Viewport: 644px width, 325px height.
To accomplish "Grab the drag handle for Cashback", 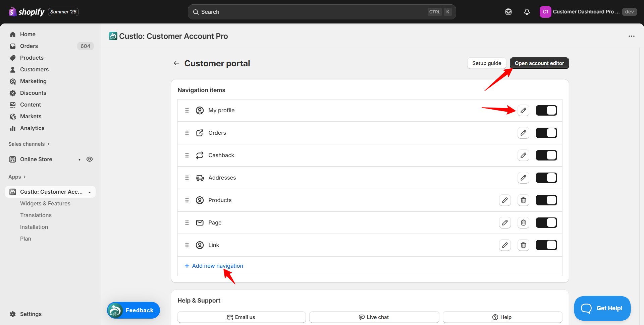I will 187,155.
